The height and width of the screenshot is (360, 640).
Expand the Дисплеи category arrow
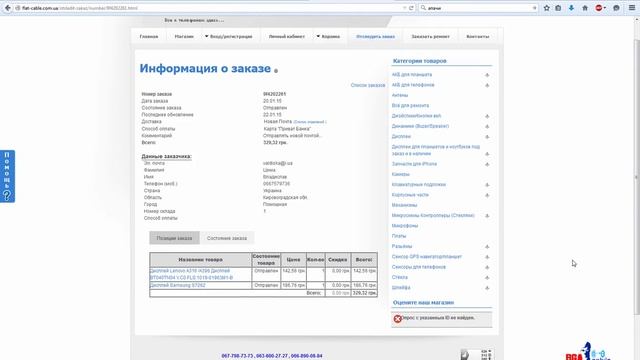tap(487, 137)
